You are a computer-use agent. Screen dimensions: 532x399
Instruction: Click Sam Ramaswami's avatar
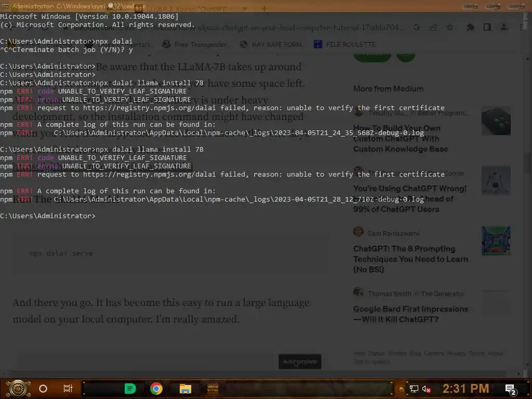358,232
